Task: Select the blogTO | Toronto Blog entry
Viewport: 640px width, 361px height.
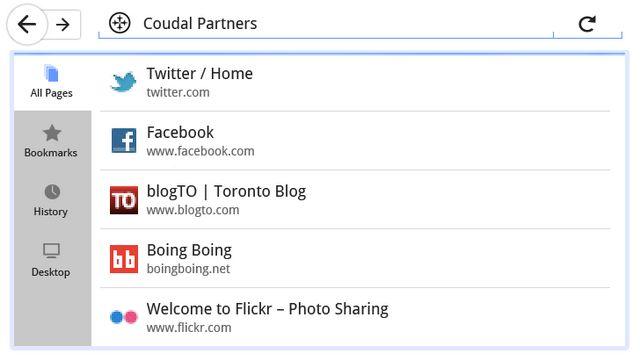Action: tap(355, 199)
